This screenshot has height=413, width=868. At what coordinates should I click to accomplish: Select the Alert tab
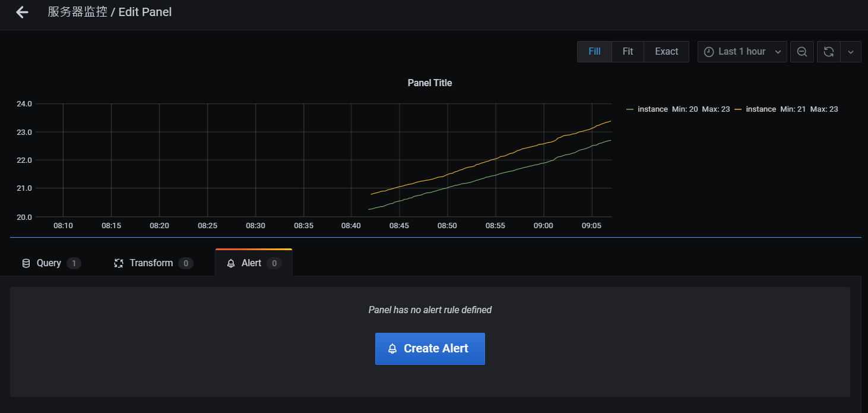pos(254,263)
